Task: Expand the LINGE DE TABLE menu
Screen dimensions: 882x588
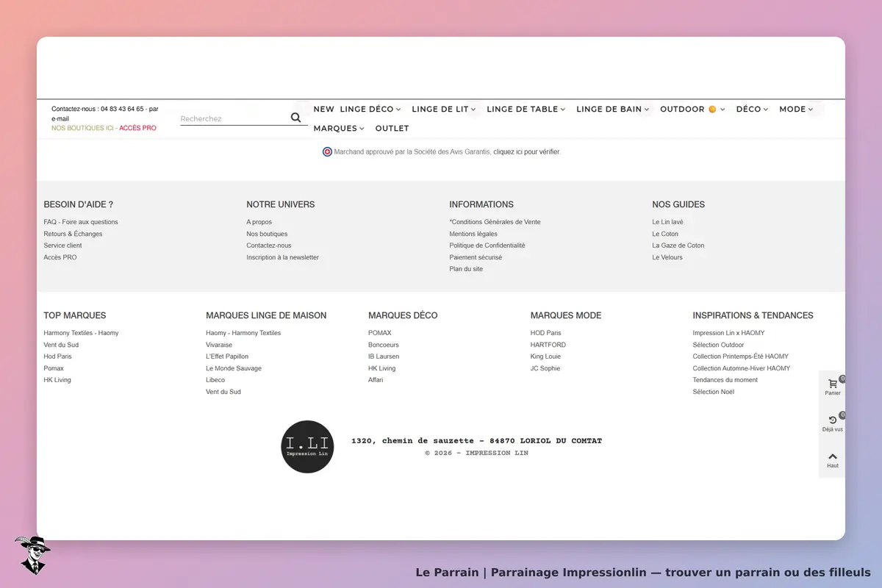Action: pyautogui.click(x=526, y=110)
